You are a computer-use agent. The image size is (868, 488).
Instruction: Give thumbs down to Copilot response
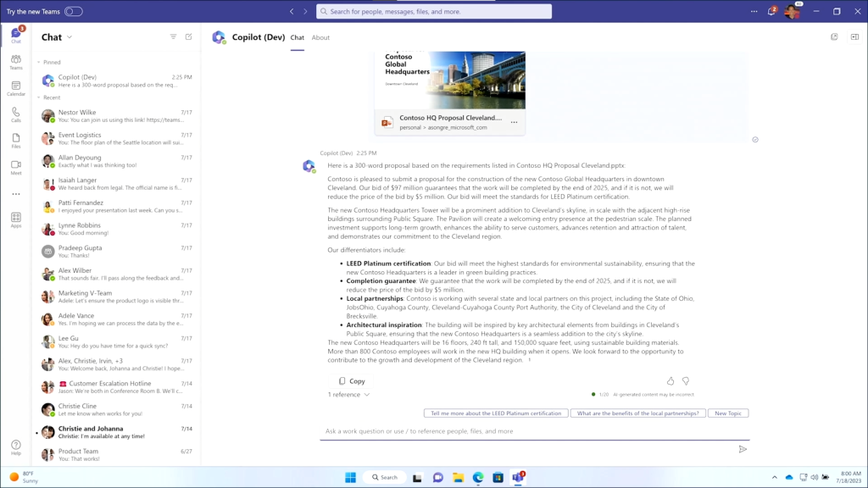coord(686,380)
